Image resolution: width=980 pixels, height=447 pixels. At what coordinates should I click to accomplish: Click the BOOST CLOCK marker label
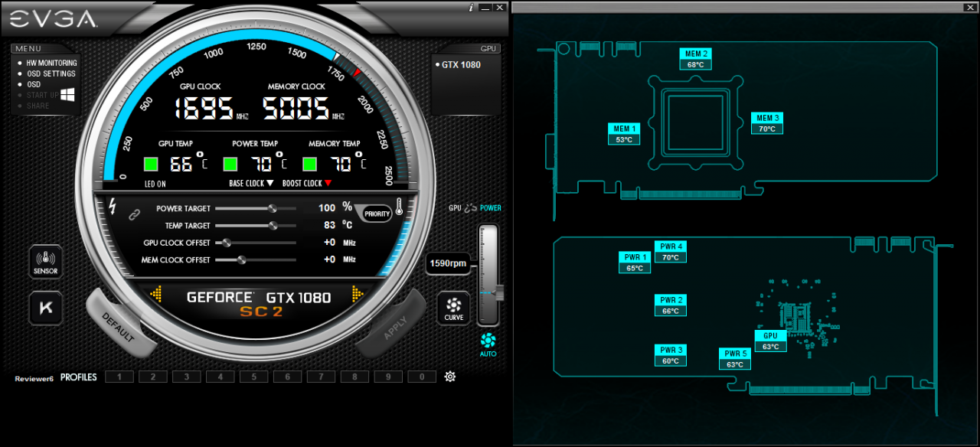(307, 184)
